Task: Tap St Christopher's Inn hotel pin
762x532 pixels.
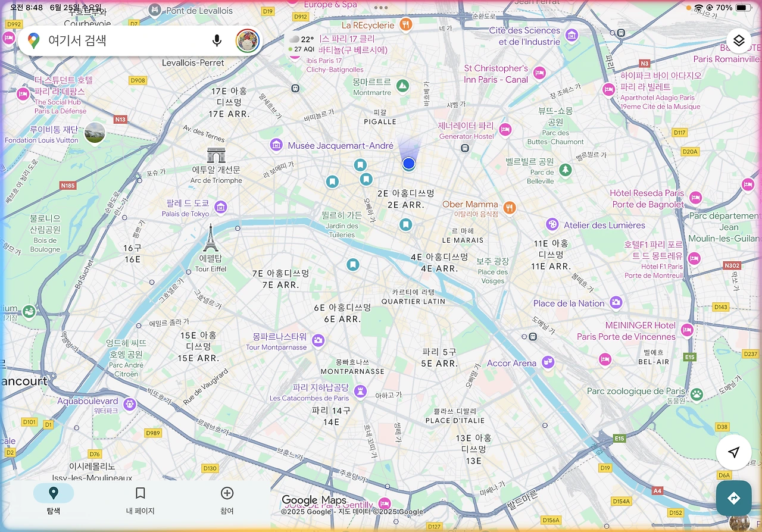Action: [x=539, y=73]
